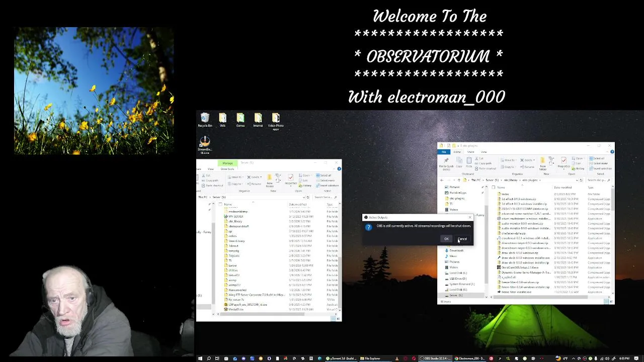Click New folder in obs-plugins ribbon
This screenshot has height=362, width=644.
tap(543, 163)
